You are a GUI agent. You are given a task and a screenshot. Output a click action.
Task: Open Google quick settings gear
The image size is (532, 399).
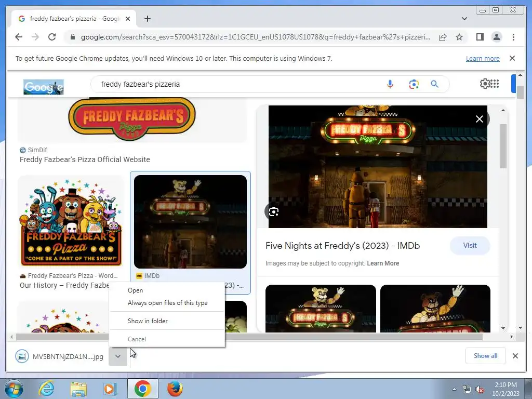(485, 84)
